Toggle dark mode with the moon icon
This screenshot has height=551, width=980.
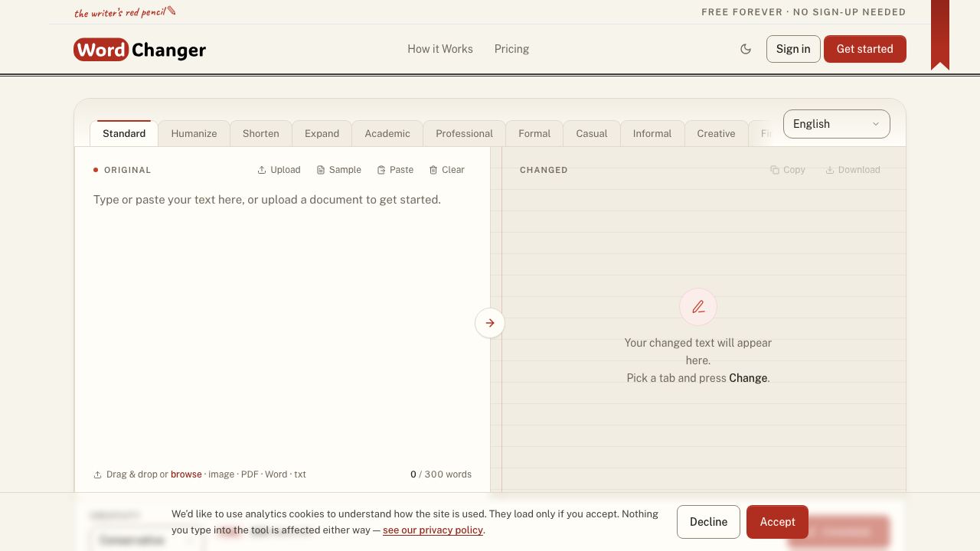tap(746, 49)
